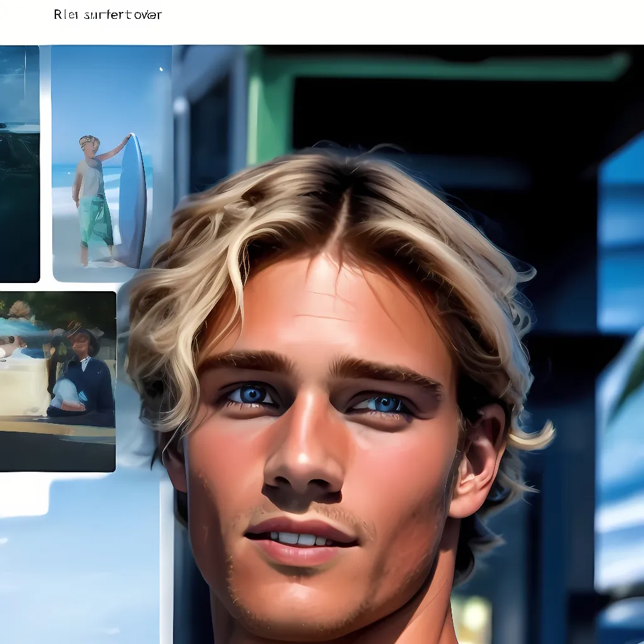Click the title text Rlei surfertovar
Screen dimensions: 644x644
pyautogui.click(x=107, y=14)
